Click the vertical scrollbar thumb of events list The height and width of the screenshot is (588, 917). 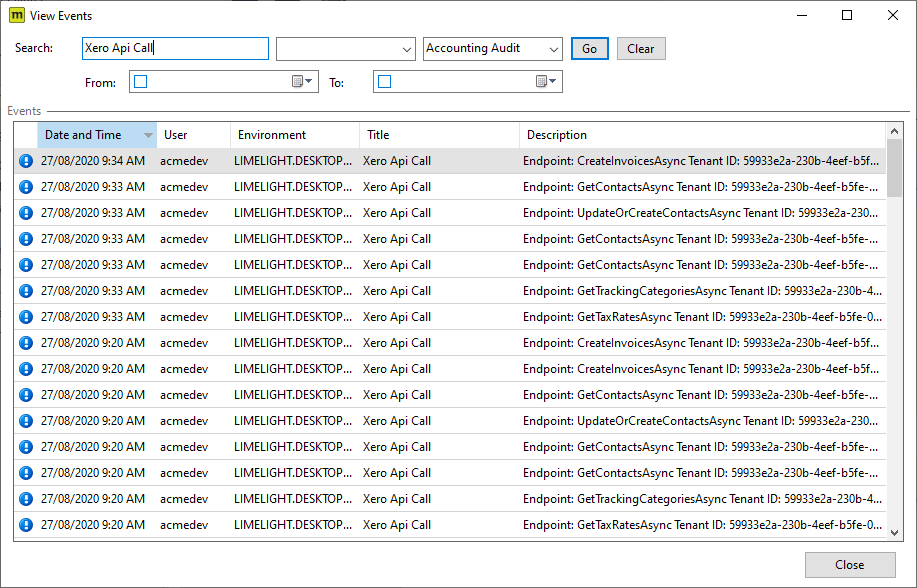tap(894, 168)
